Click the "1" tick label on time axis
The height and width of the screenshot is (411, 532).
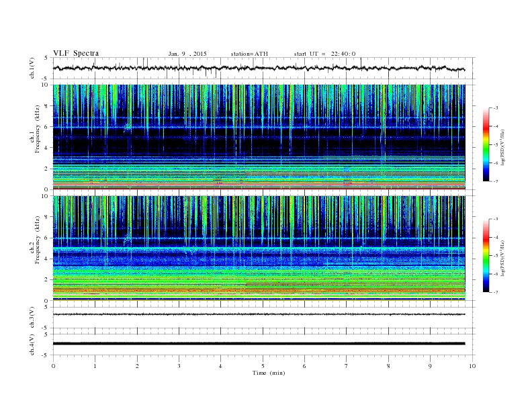click(95, 366)
